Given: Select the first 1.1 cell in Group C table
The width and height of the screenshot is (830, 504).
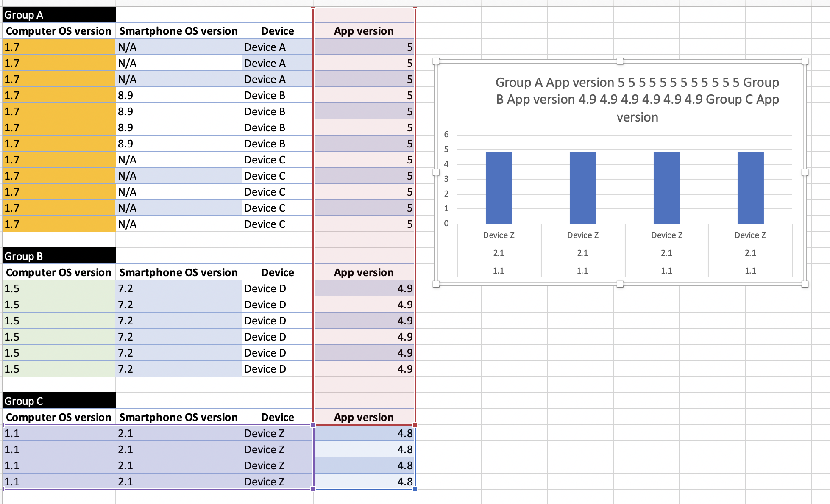Looking at the screenshot, I should pos(59,433).
